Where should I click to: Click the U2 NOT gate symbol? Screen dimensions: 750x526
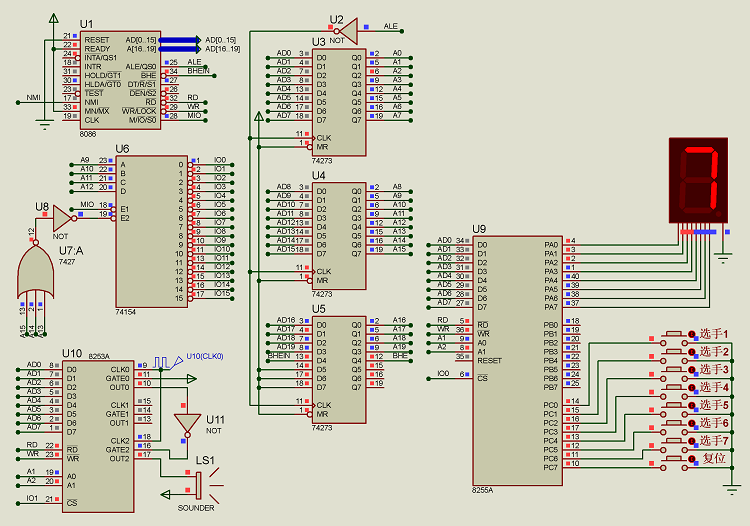point(348,31)
